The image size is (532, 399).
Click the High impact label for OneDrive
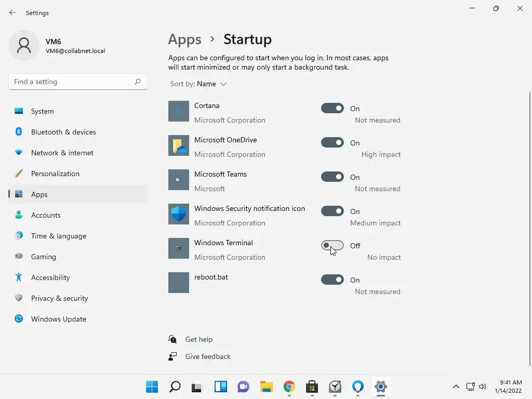click(x=381, y=154)
